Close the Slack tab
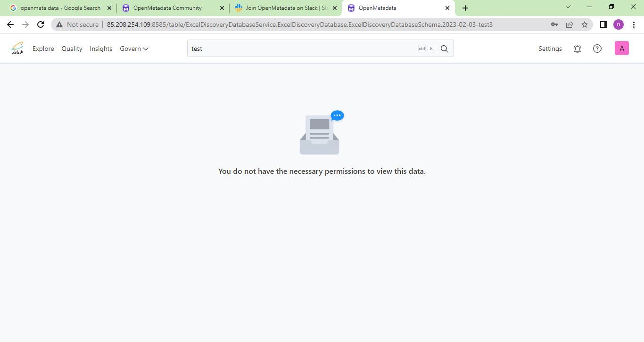 pos(335,8)
